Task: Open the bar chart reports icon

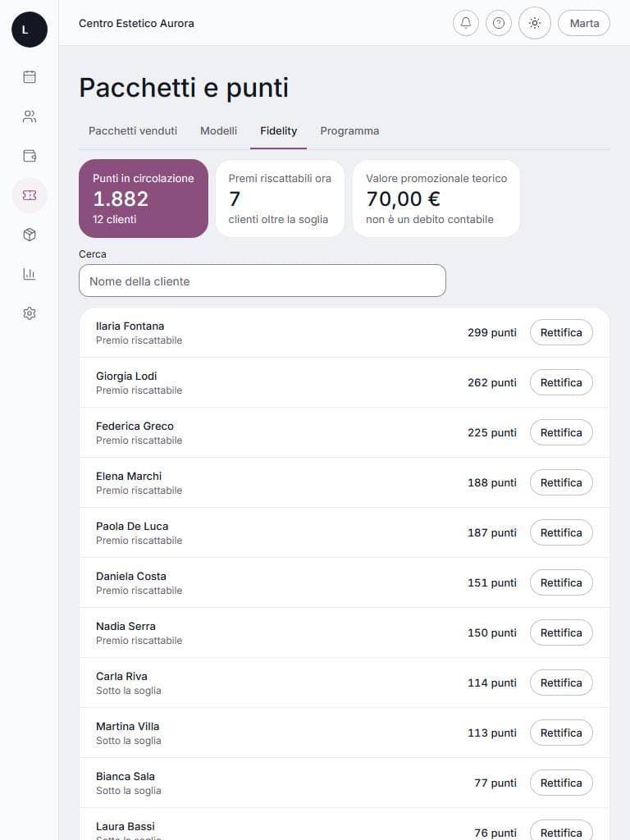Action: tap(30, 274)
